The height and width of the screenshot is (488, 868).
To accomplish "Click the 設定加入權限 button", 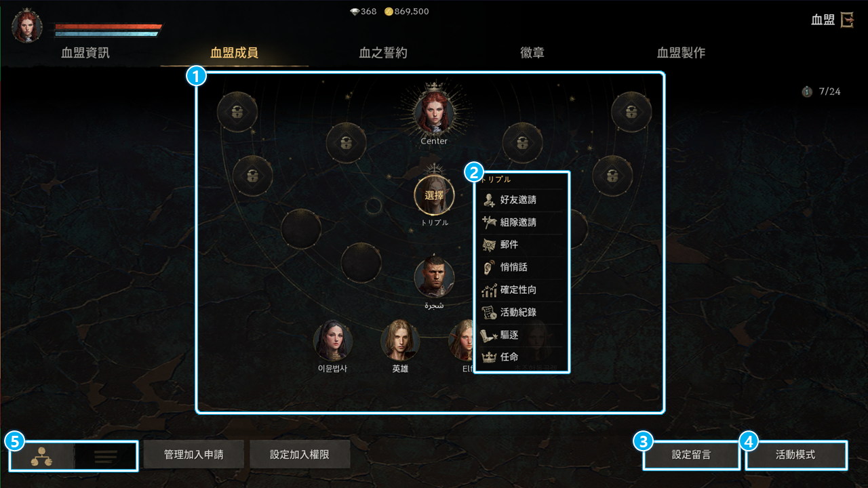I will (300, 455).
